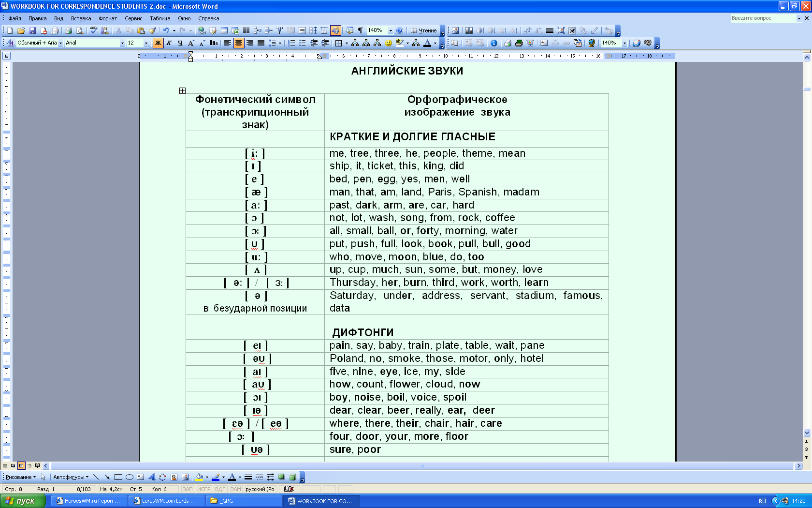Select the Format Painter brush

coord(152,30)
